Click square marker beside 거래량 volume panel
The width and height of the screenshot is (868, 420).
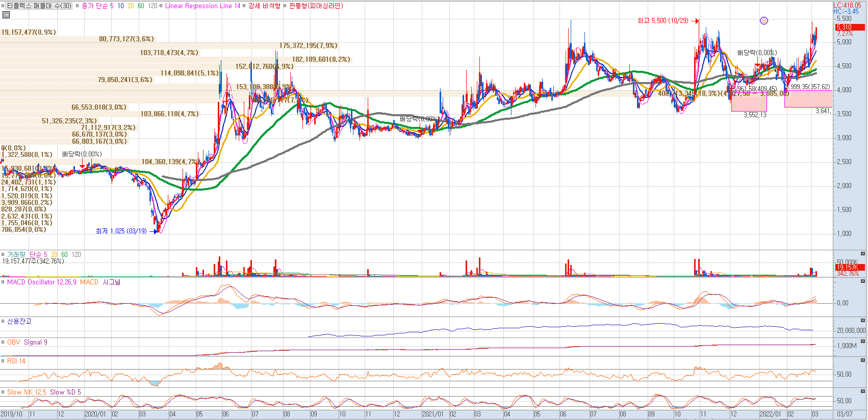click(3, 254)
